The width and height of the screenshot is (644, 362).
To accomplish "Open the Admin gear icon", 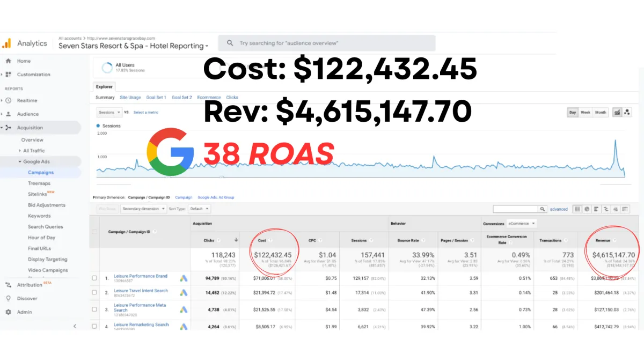I will click(x=9, y=312).
